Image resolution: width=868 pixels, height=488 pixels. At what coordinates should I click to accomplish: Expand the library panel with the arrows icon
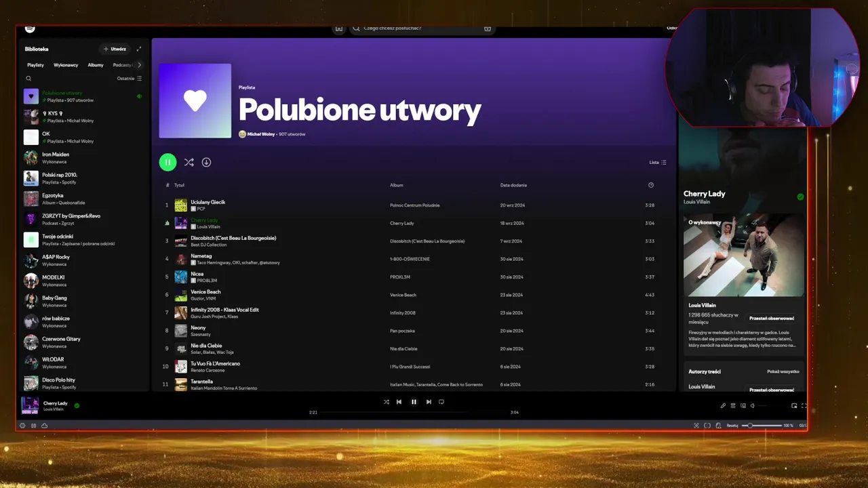pos(139,49)
